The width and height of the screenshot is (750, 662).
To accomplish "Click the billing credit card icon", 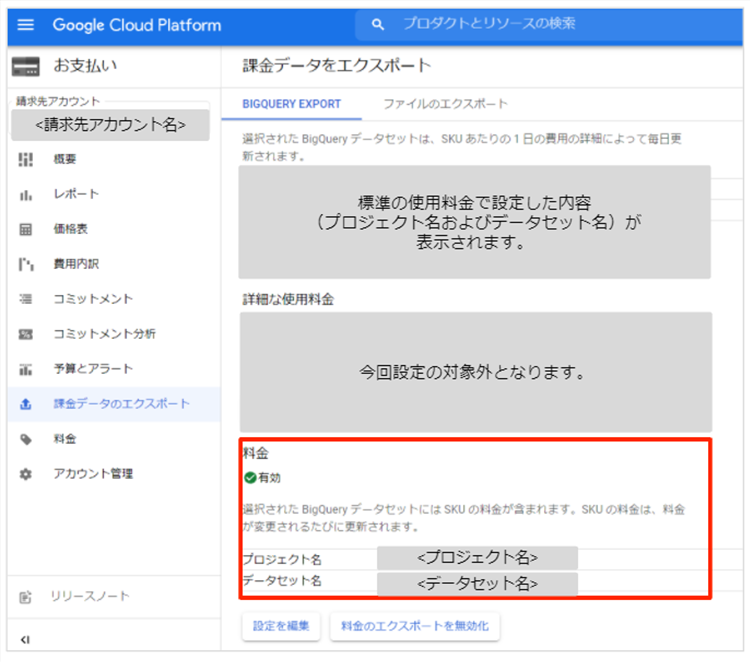I will 25,66.
